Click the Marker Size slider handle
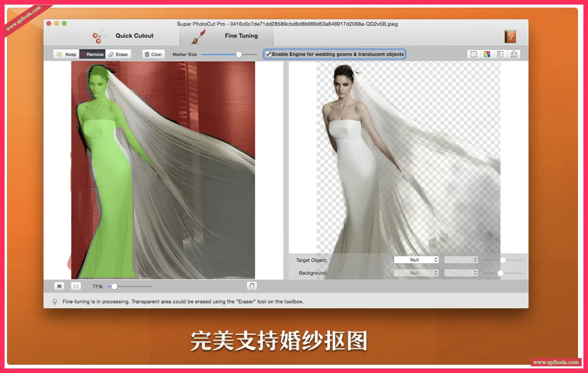Image resolution: width=588 pixels, height=373 pixels. tap(239, 54)
